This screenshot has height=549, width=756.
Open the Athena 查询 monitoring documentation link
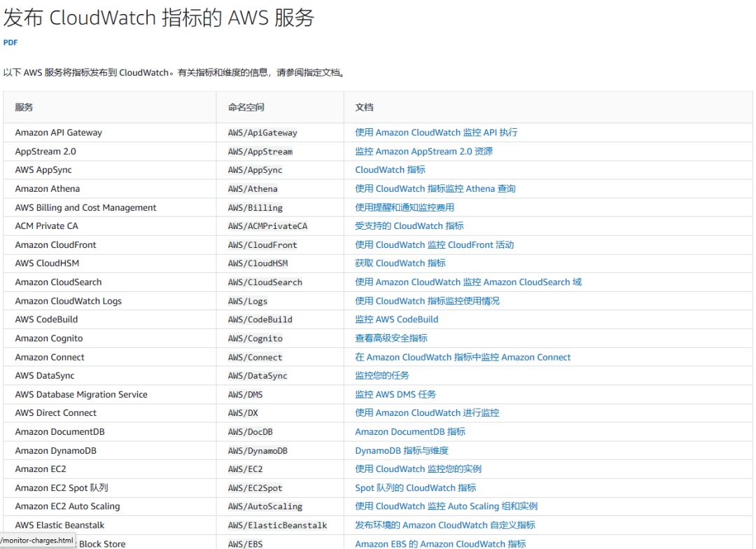click(x=435, y=188)
